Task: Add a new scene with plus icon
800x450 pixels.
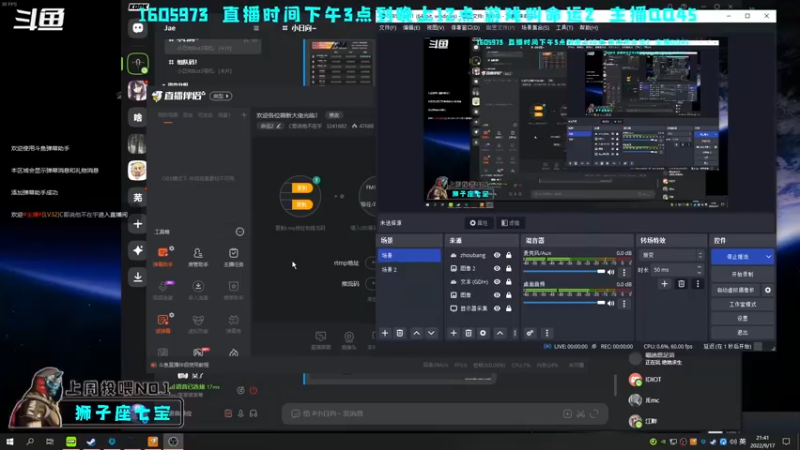Action: [x=385, y=333]
